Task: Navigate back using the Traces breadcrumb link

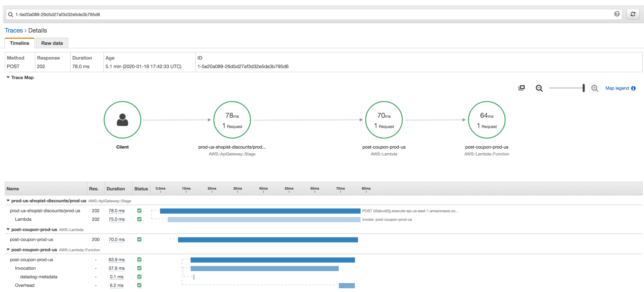Action: tap(14, 30)
